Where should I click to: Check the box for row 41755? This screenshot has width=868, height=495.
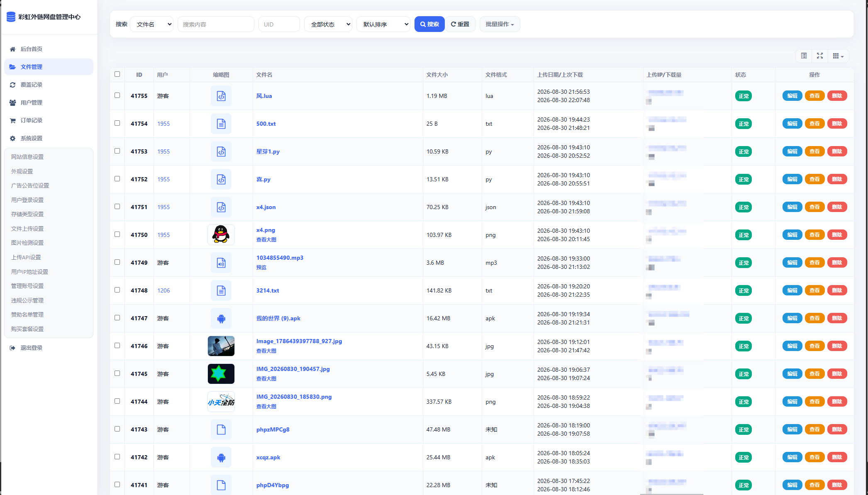117,95
